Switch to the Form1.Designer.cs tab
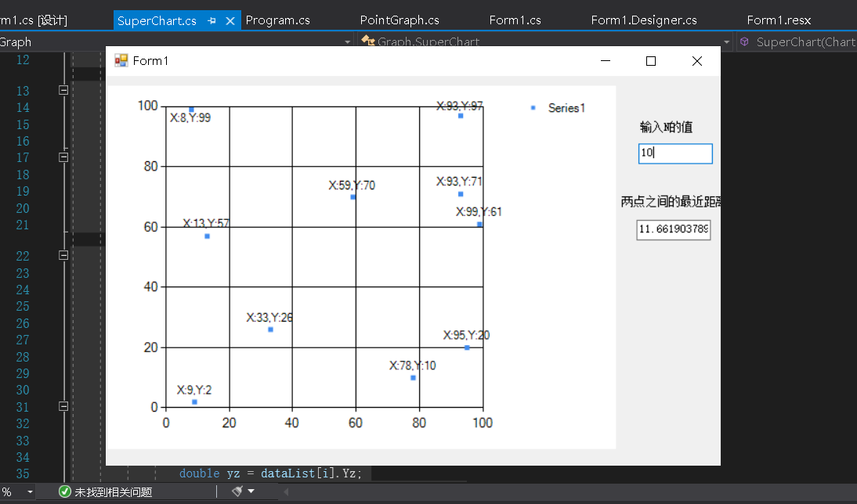Screen dimensions: 857x504 click(644, 20)
